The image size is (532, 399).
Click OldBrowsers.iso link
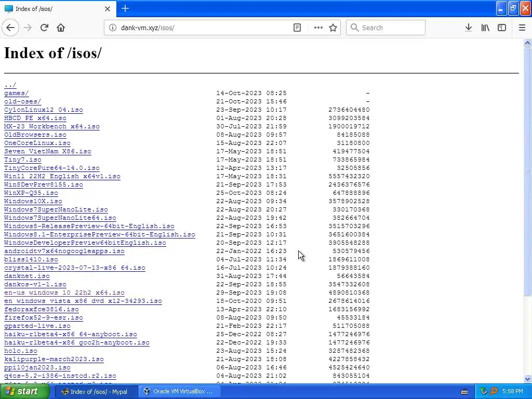pyautogui.click(x=35, y=135)
